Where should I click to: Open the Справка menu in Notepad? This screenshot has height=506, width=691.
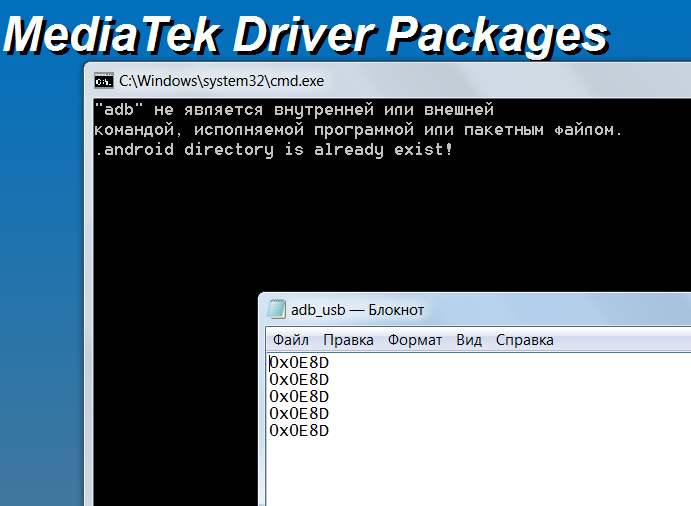point(524,340)
